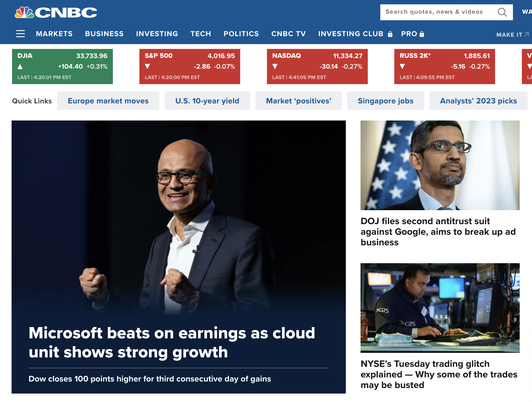Click the DJIA up arrow indicator
The height and width of the screenshot is (402, 532).
pyautogui.click(x=20, y=67)
